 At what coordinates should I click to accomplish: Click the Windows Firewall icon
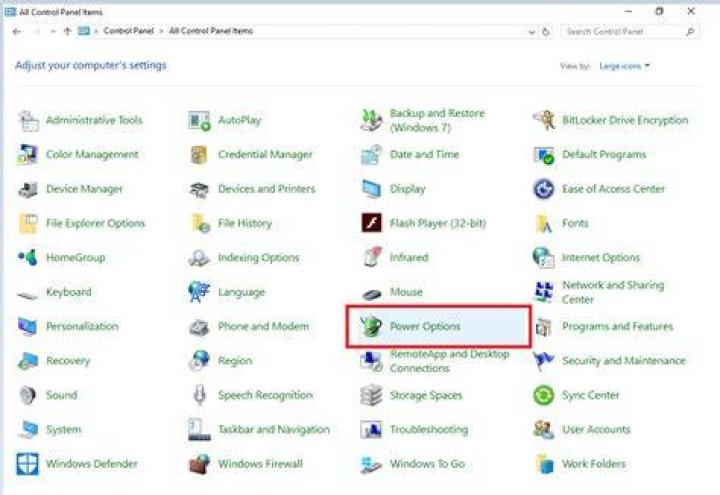point(199,464)
